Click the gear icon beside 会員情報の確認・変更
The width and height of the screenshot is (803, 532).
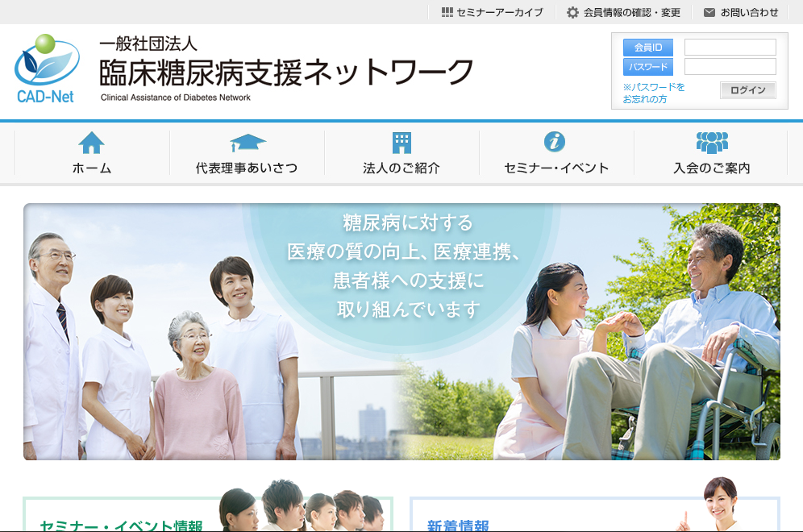tap(572, 12)
